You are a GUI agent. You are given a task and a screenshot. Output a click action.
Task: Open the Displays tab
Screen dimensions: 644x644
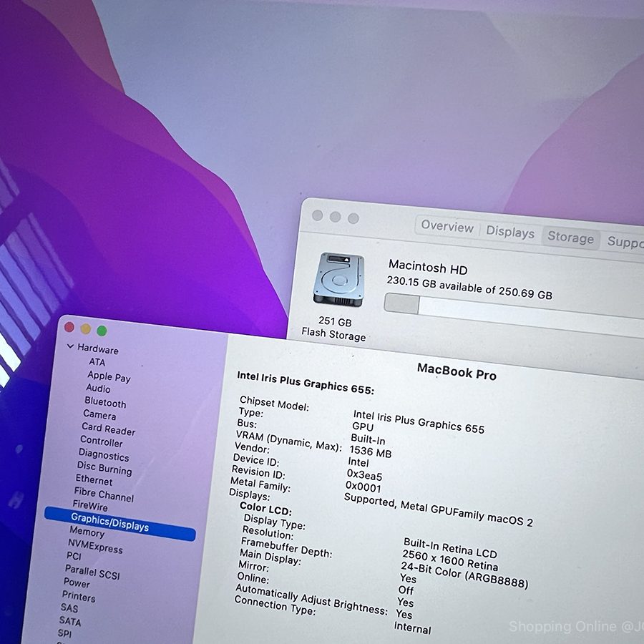point(510,232)
